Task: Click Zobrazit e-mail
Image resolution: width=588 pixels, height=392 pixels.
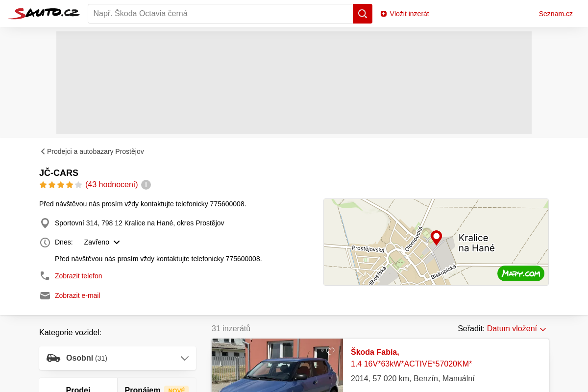Action: click(77, 295)
